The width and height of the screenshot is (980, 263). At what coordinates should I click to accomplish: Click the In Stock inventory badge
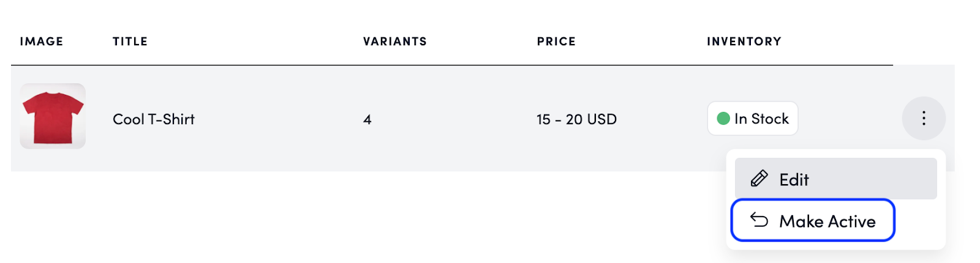click(753, 118)
